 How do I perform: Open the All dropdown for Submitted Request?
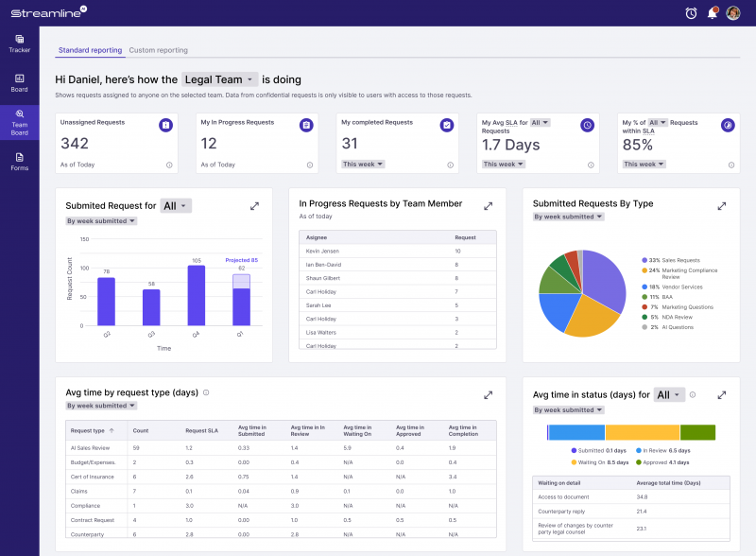click(x=176, y=206)
